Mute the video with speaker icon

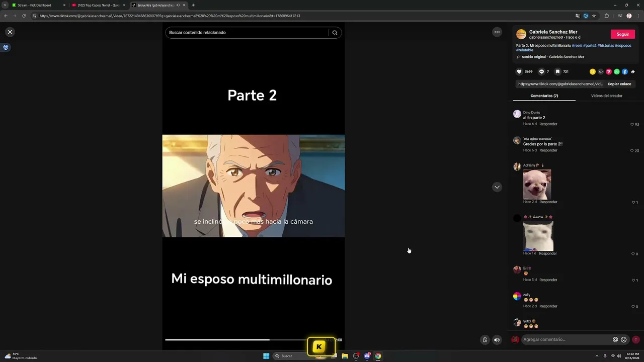pos(497,340)
